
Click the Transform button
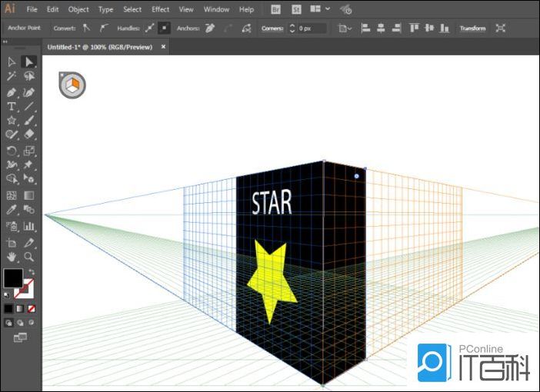472,28
